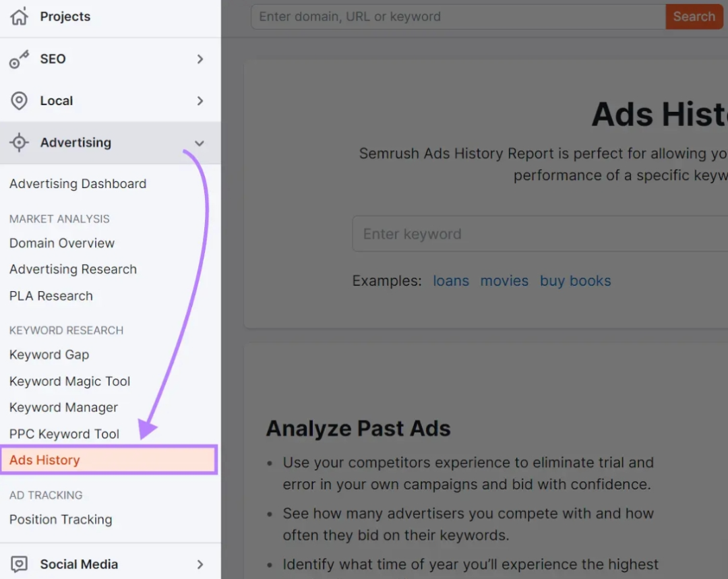Expand the SEO section chevron
The width and height of the screenshot is (728, 579).
(200, 59)
